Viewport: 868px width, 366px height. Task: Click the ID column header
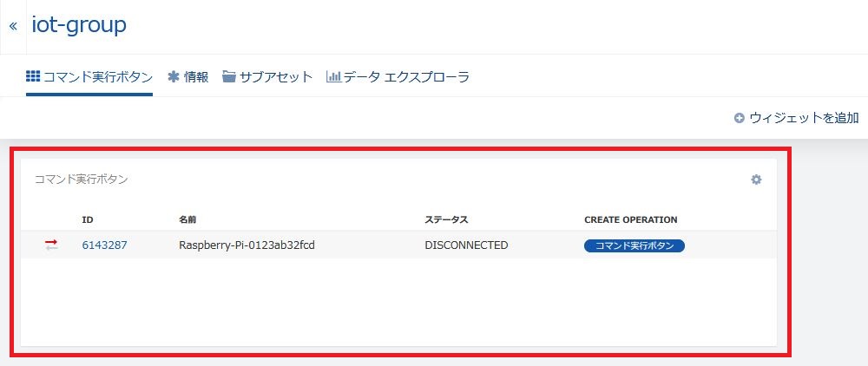pyautogui.click(x=88, y=219)
